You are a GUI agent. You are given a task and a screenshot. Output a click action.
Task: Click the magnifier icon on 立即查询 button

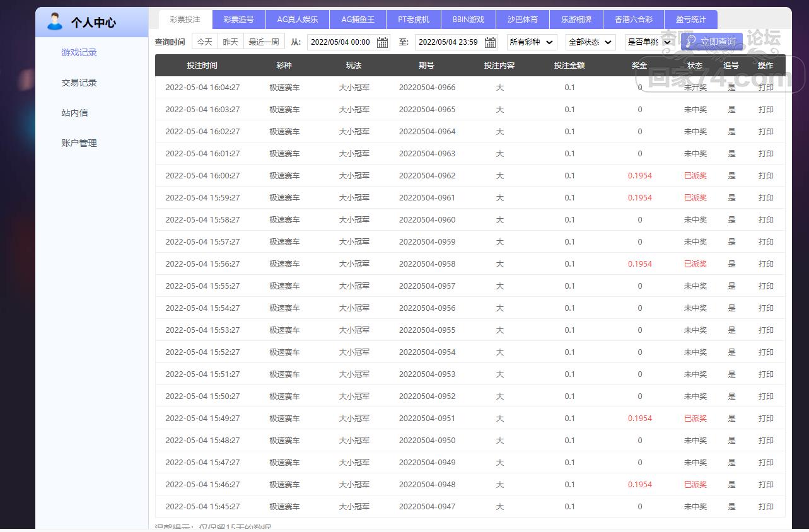[691, 41]
